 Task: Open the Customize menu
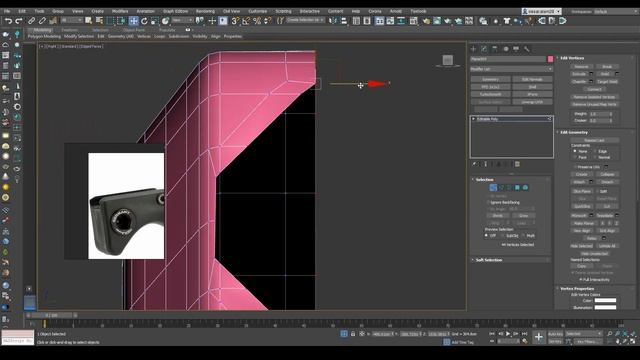258,11
